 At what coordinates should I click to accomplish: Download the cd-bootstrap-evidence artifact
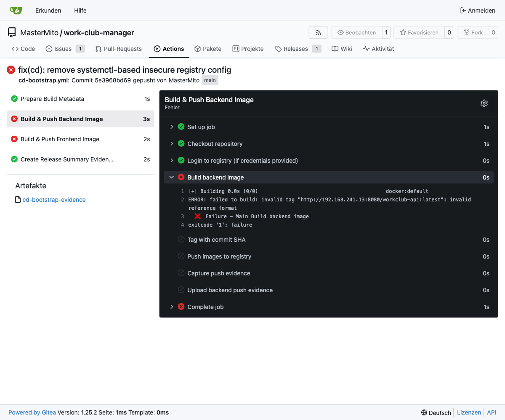point(54,200)
